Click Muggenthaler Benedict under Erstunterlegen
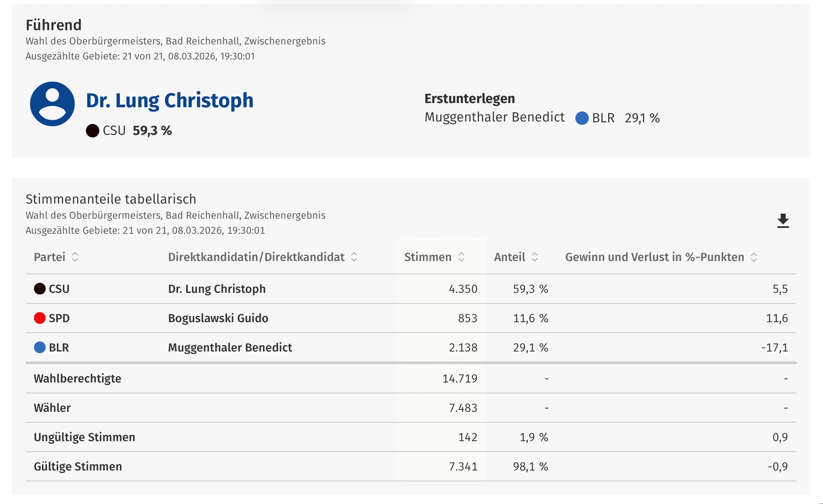The height and width of the screenshot is (504, 823). pos(494,117)
